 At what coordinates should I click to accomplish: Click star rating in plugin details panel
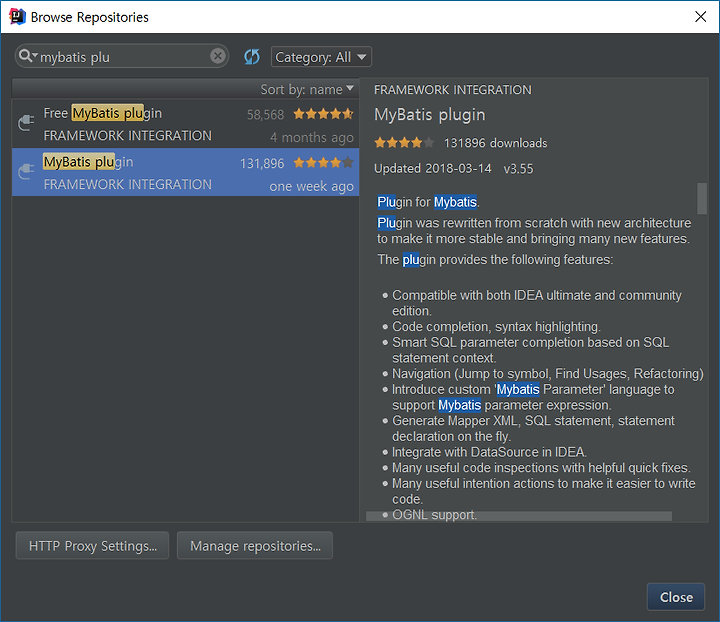(x=404, y=142)
